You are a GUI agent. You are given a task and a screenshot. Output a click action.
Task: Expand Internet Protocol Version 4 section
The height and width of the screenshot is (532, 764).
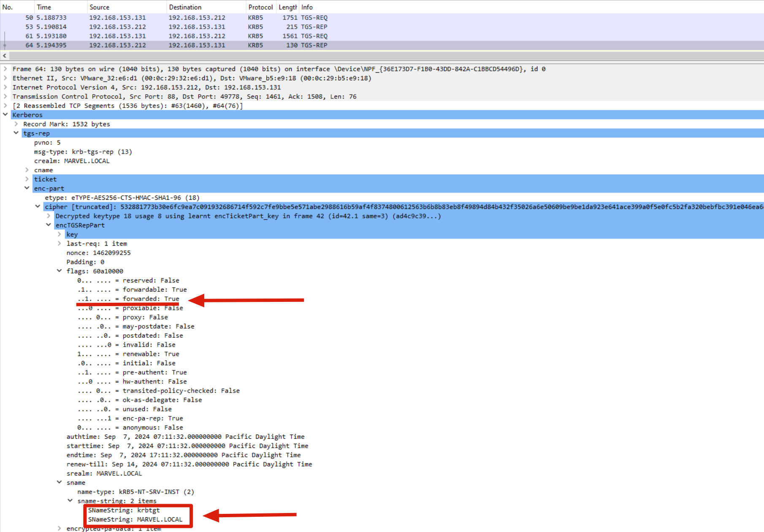point(5,87)
